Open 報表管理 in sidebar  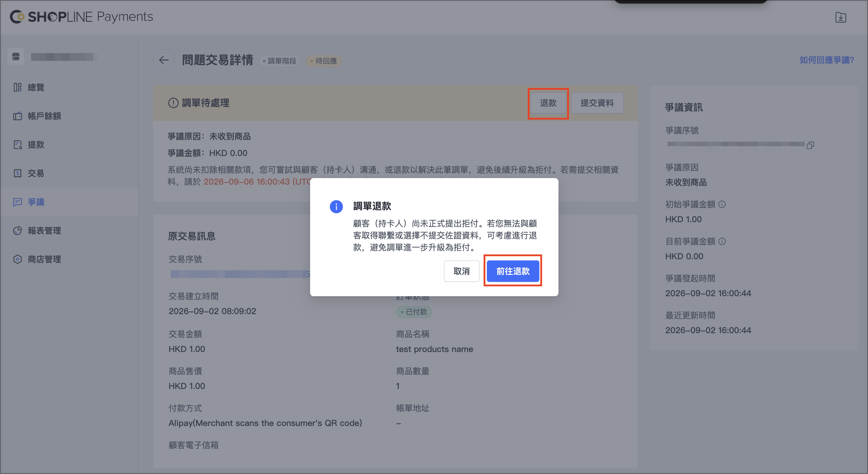pos(69,231)
